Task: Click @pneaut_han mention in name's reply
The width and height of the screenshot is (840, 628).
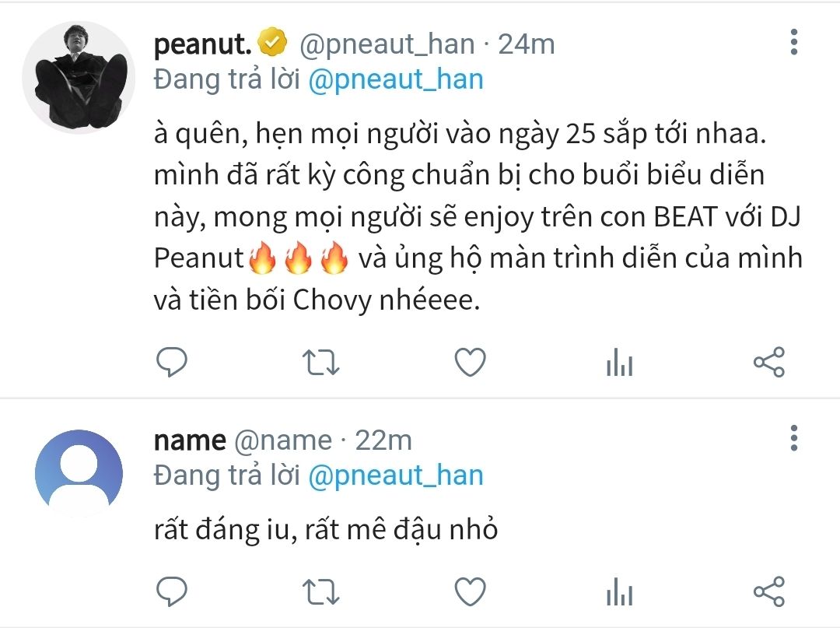Action: 396,475
